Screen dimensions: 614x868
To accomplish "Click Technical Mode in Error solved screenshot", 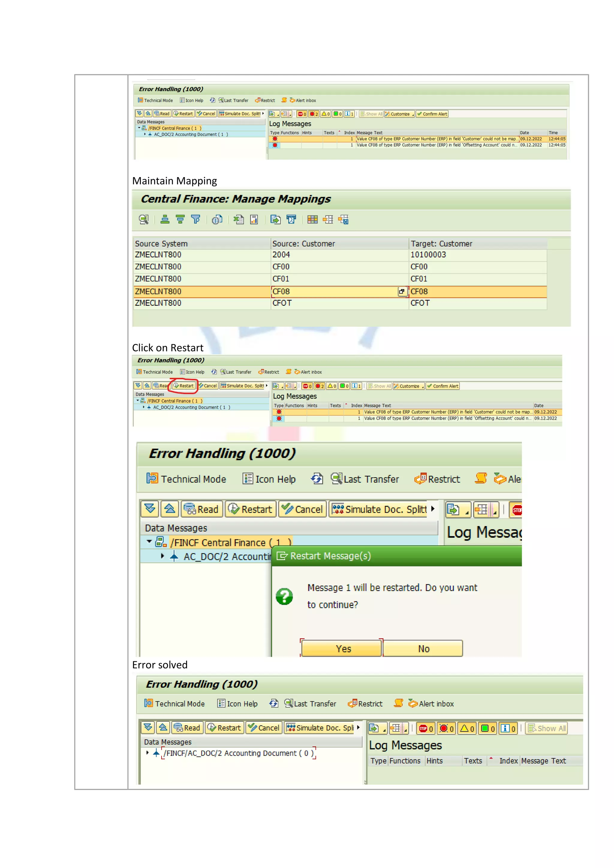I will point(174,703).
